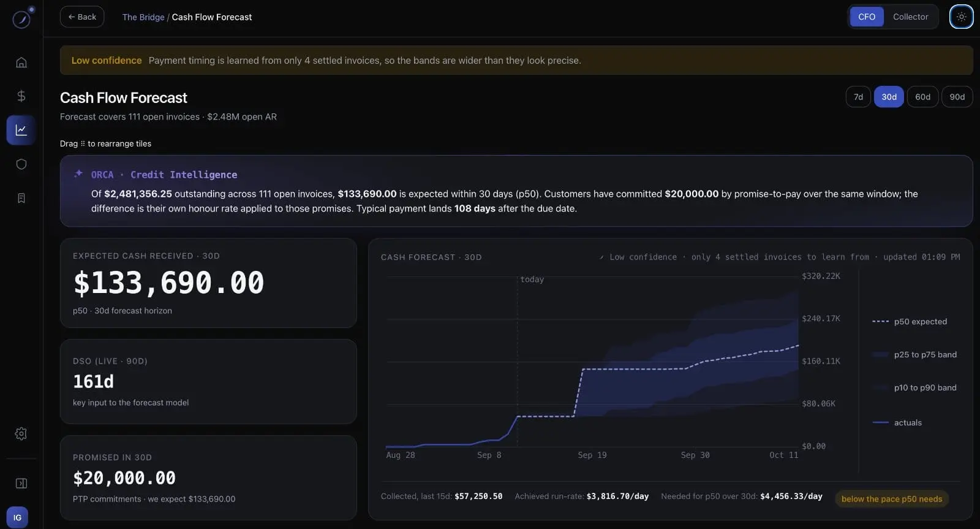Click the Sep 8 axis label
Image resolution: width=980 pixels, height=529 pixels.
click(x=489, y=455)
